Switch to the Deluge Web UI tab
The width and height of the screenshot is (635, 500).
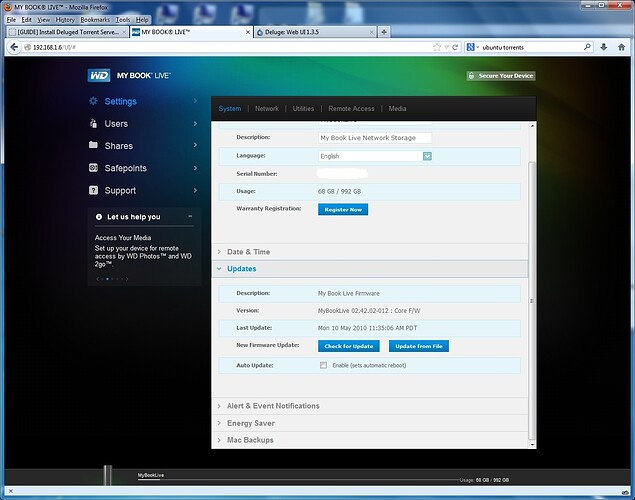coord(315,32)
